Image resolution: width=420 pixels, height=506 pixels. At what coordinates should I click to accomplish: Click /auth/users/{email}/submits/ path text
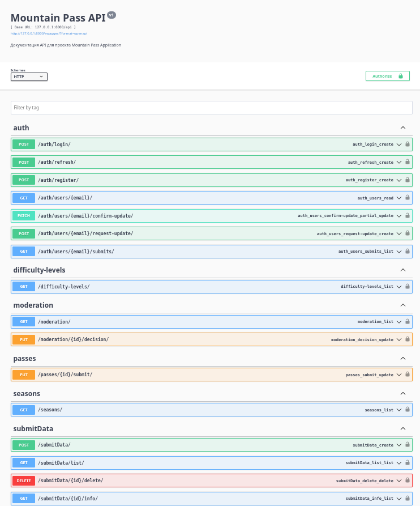pos(76,252)
